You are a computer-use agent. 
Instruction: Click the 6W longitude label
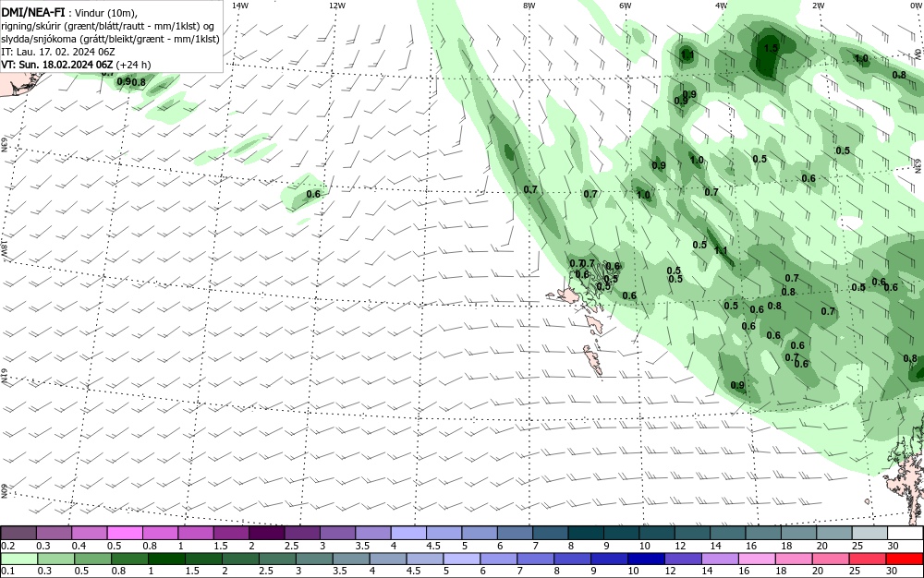coord(626,6)
